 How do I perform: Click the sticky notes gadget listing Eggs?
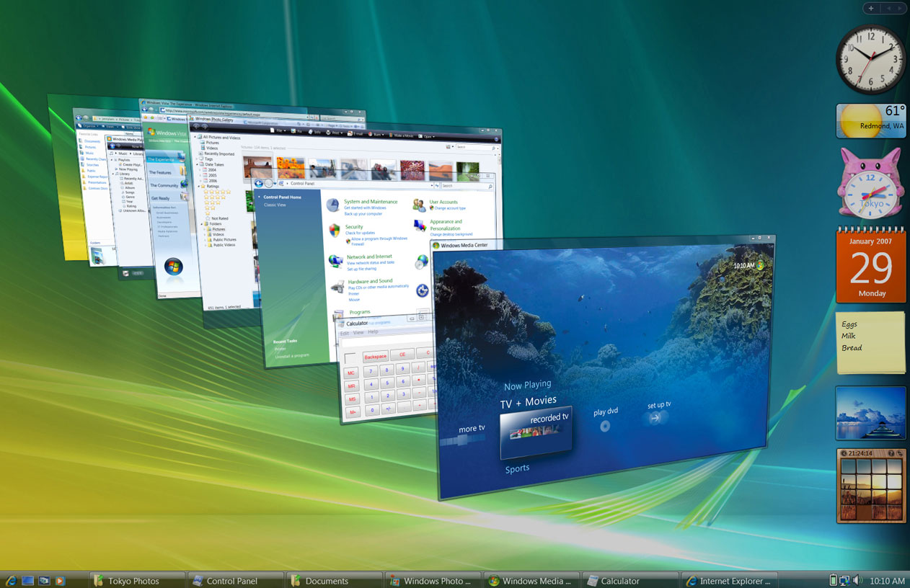click(x=870, y=343)
